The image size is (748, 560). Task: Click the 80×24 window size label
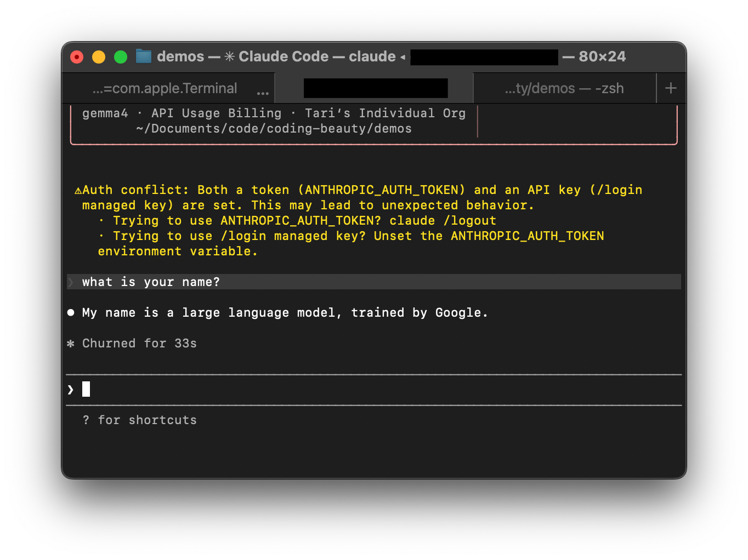click(x=602, y=56)
